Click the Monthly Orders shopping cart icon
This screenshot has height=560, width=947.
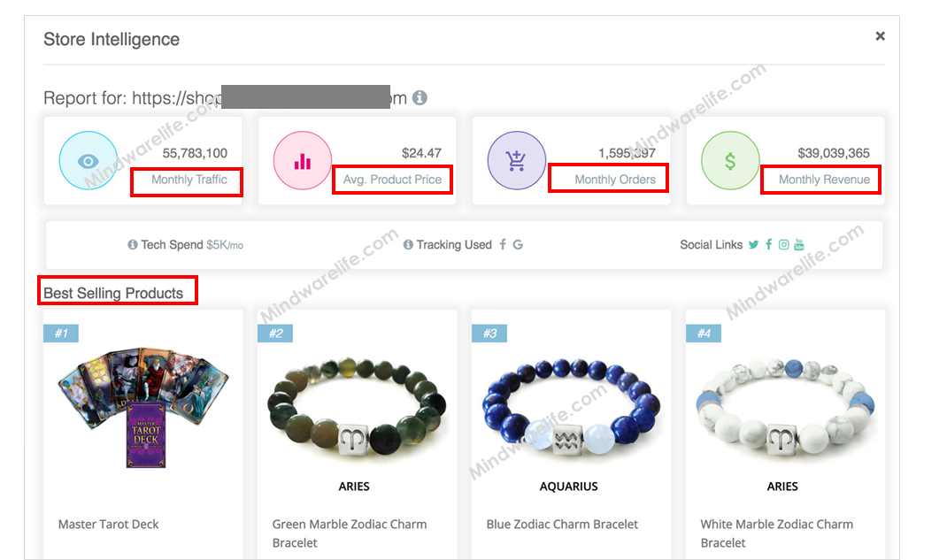tap(516, 160)
